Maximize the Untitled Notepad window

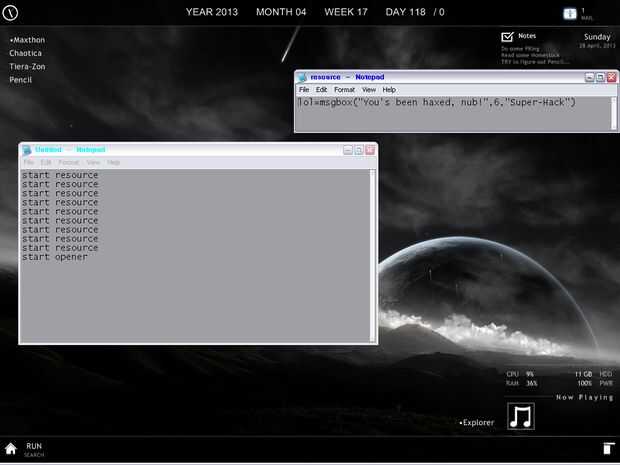tap(359, 150)
